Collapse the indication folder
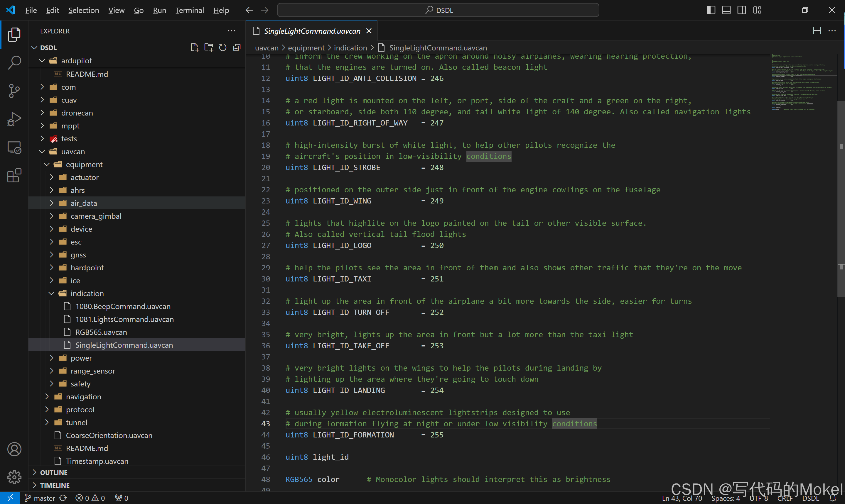This screenshot has width=845, height=504. 87,293
